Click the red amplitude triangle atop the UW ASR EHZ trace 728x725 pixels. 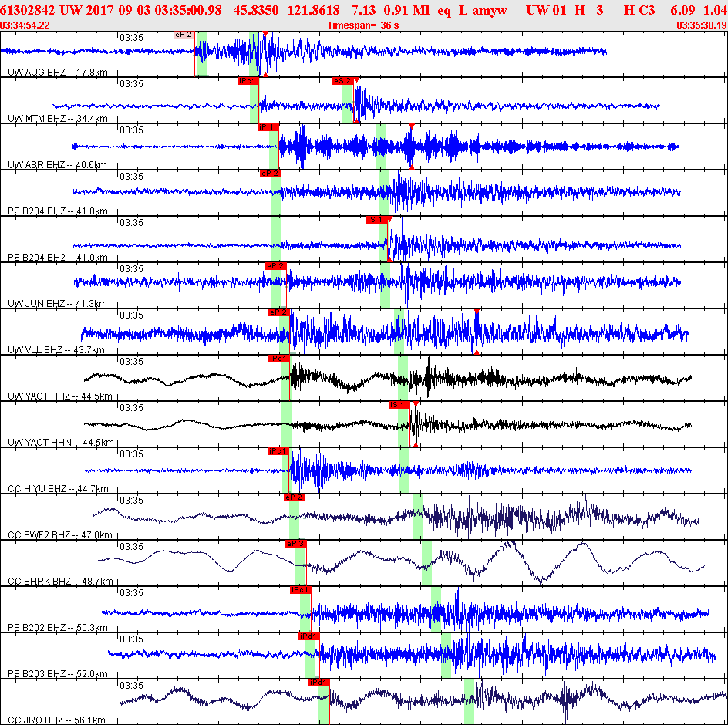[x=412, y=126]
